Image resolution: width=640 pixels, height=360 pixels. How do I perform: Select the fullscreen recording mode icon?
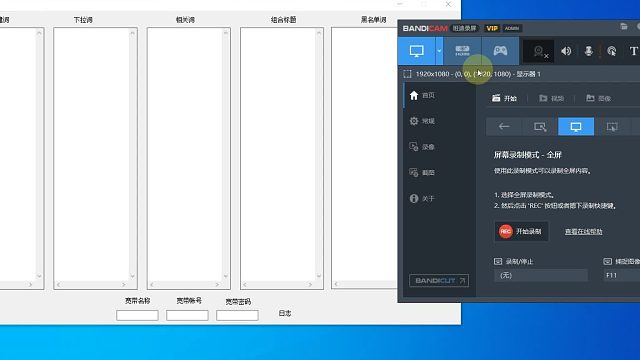(x=576, y=127)
